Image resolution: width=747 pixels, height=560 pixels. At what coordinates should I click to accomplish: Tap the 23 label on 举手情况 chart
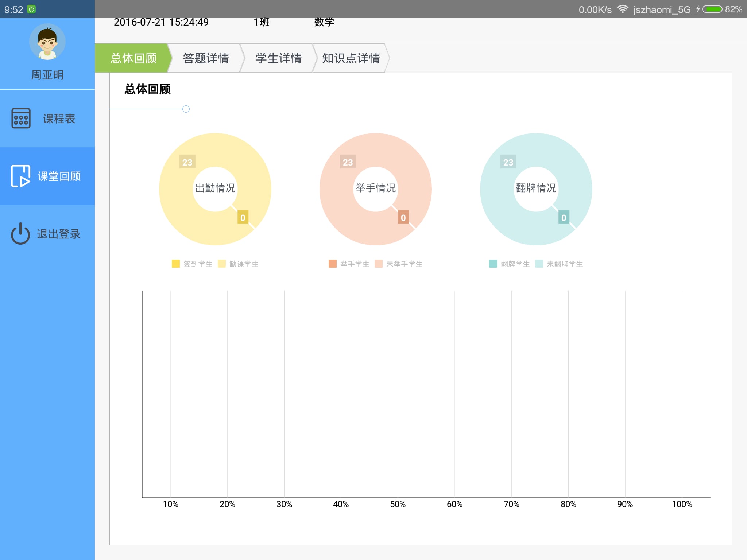348,162
